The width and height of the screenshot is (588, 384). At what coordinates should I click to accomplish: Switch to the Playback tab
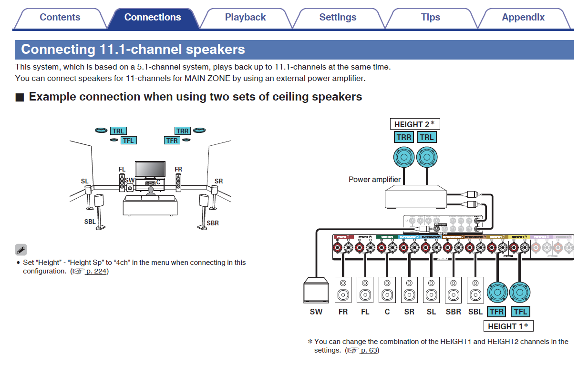click(x=245, y=18)
